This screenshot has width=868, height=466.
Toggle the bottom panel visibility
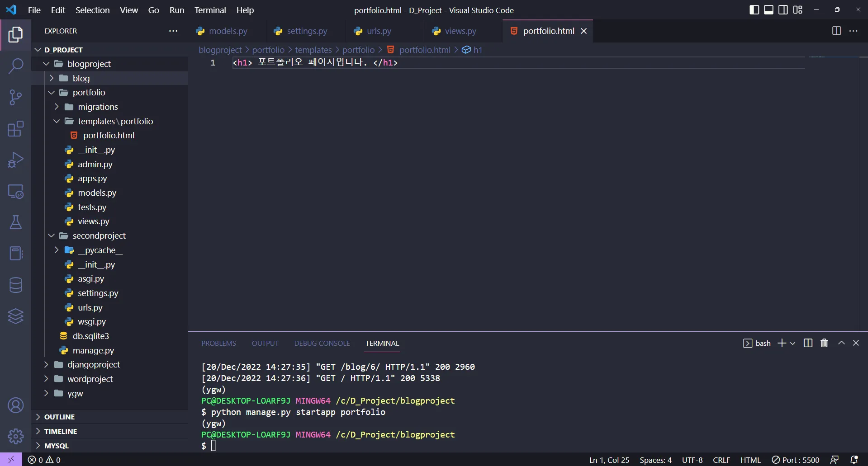[x=768, y=10]
